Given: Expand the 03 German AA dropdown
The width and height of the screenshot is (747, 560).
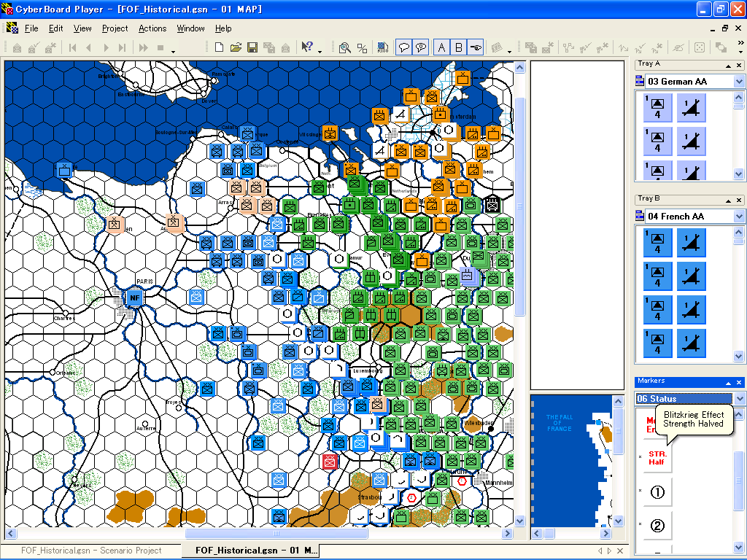Looking at the screenshot, I should click(740, 82).
